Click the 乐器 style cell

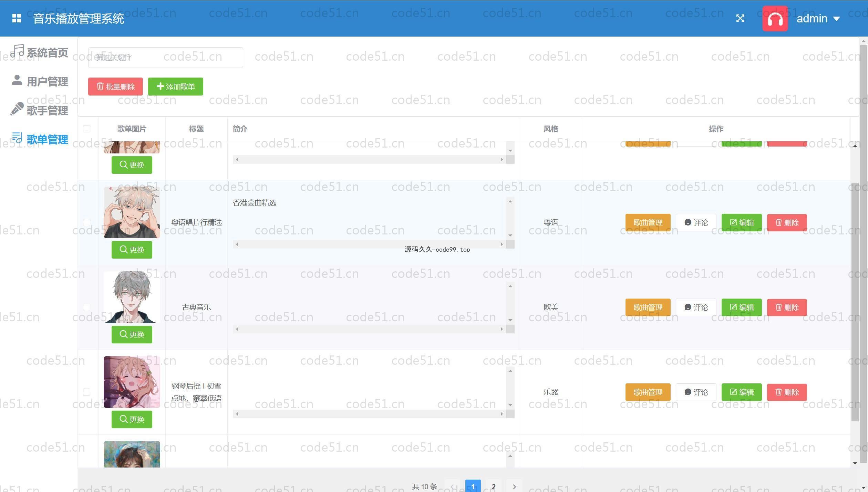pyautogui.click(x=551, y=392)
